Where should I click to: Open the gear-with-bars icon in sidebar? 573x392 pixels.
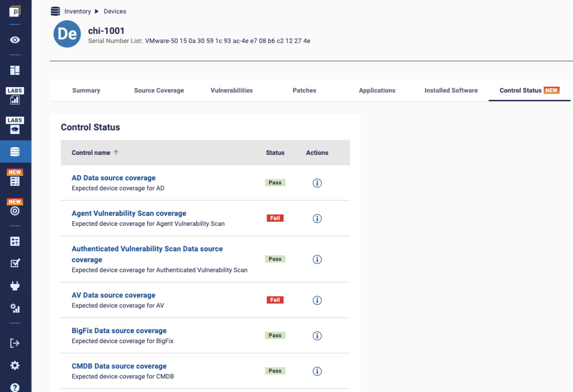click(x=15, y=308)
